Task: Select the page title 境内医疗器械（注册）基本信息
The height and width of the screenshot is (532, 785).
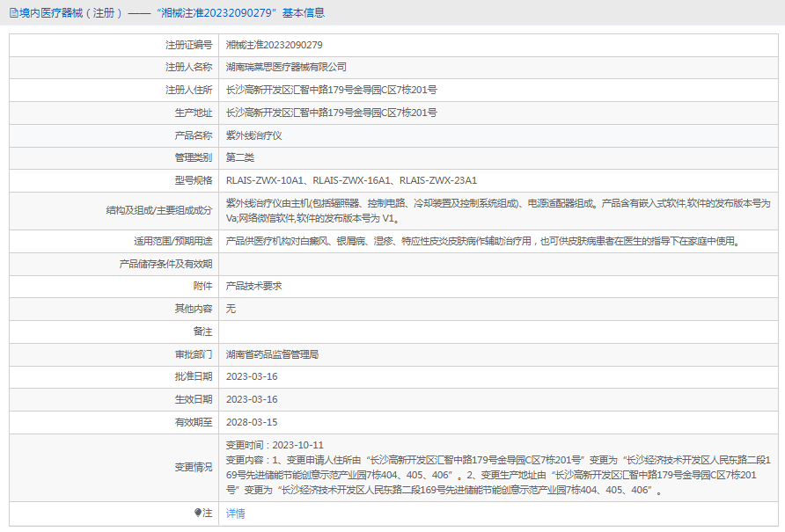Action: (172, 13)
